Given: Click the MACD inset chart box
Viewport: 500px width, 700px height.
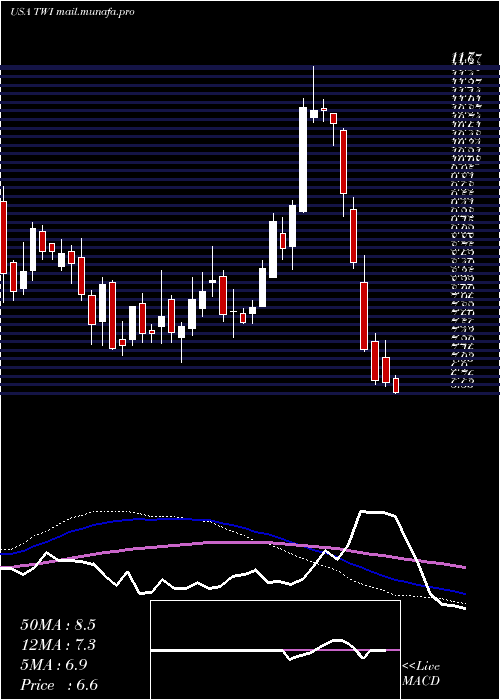Looking at the screenshot, I should coord(275,650).
